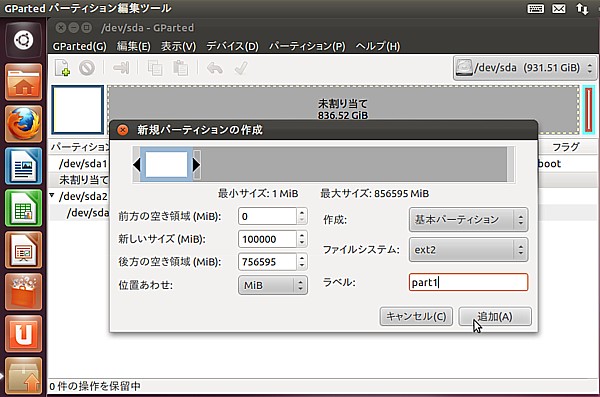Click the status bar 0 件の操作を保留中 text
The image size is (600, 397).
95,386
